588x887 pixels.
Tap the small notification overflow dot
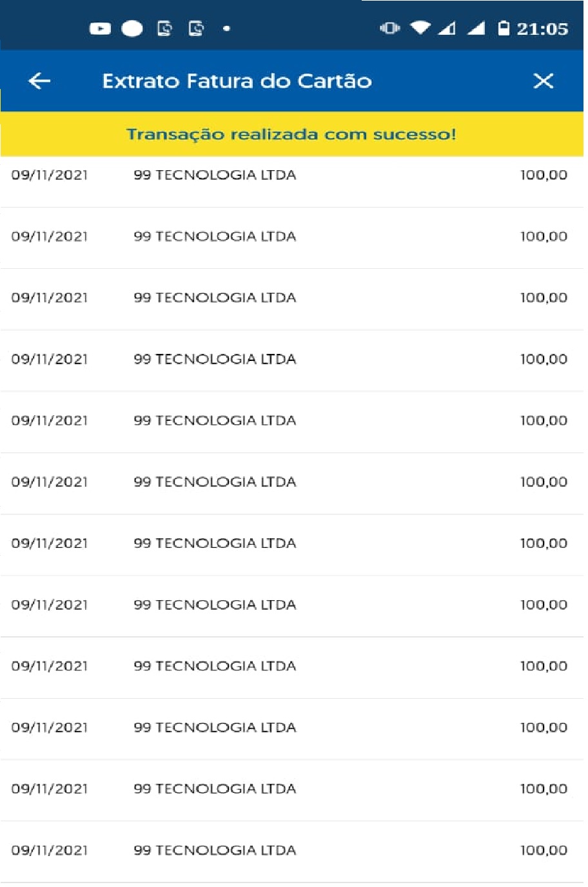pyautogui.click(x=226, y=29)
